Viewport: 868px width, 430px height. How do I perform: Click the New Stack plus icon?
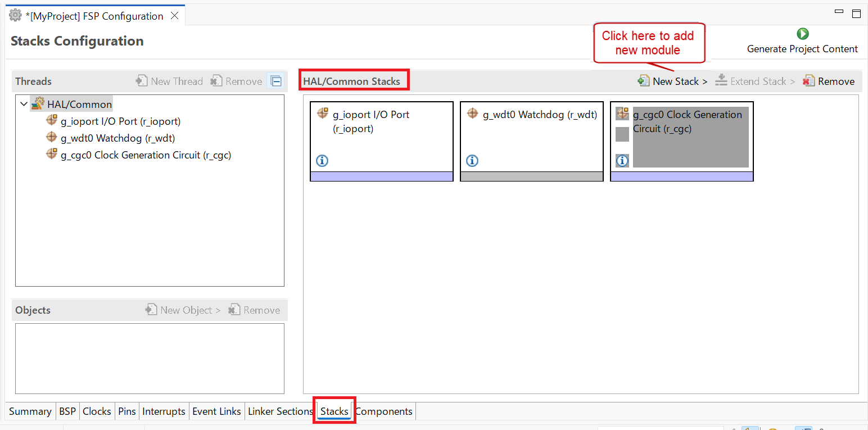click(x=644, y=81)
